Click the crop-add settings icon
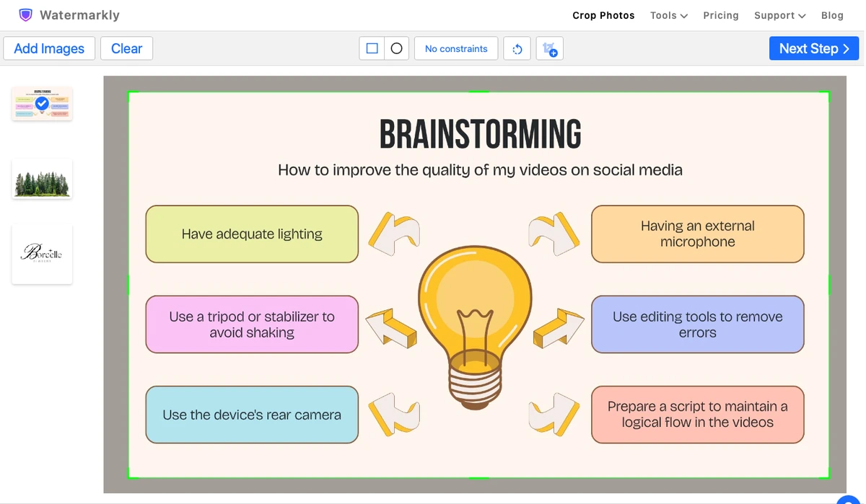The width and height of the screenshot is (866, 504). tap(549, 48)
